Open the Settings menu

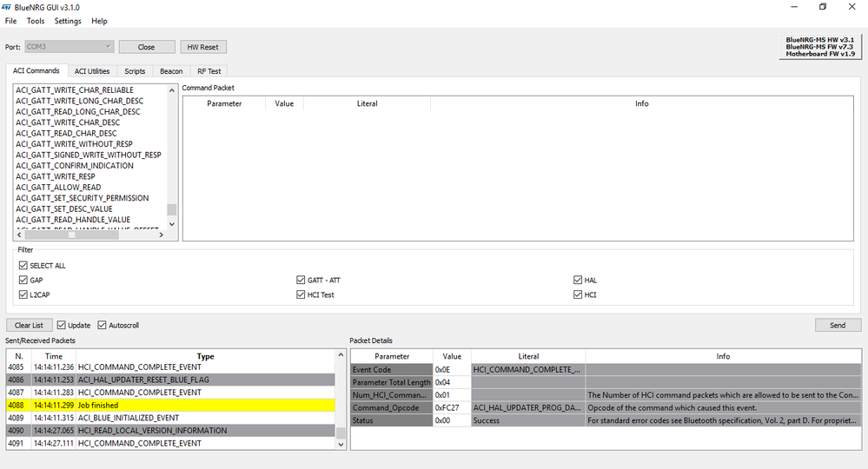click(68, 21)
